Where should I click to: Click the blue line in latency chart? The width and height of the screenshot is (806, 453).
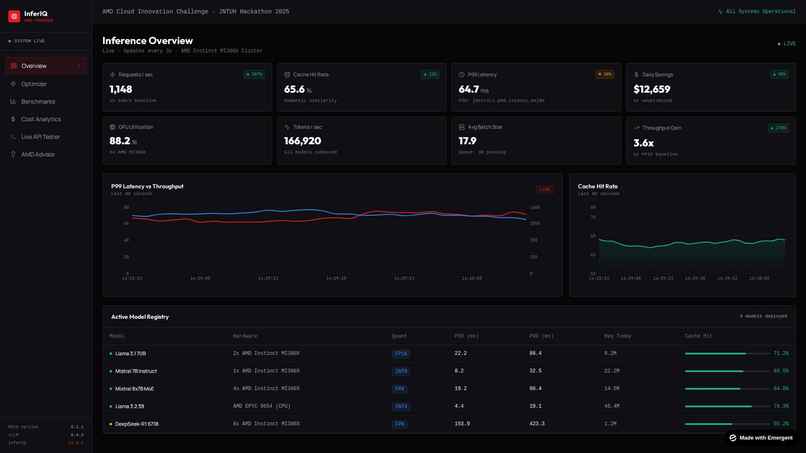click(329, 212)
